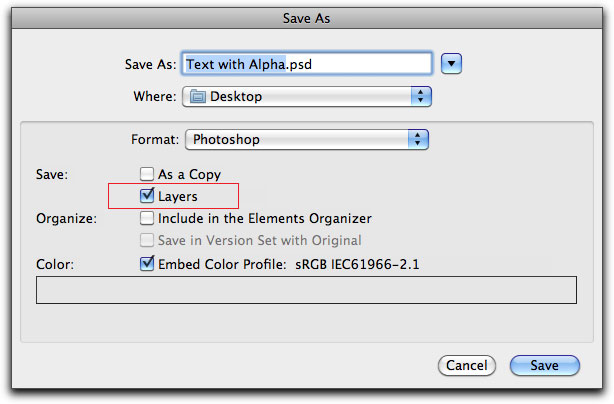The height and width of the screenshot is (404, 614).
Task: Click the blue Save button
Action: 545,365
